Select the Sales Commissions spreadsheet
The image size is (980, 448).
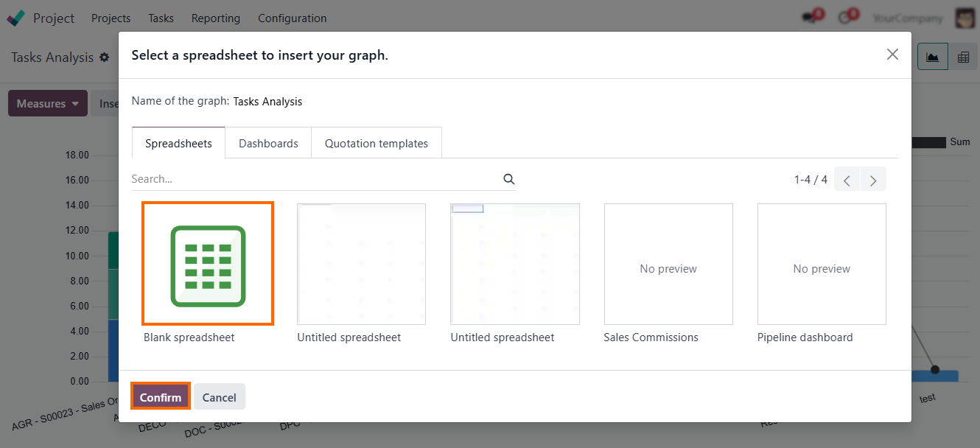coord(668,264)
